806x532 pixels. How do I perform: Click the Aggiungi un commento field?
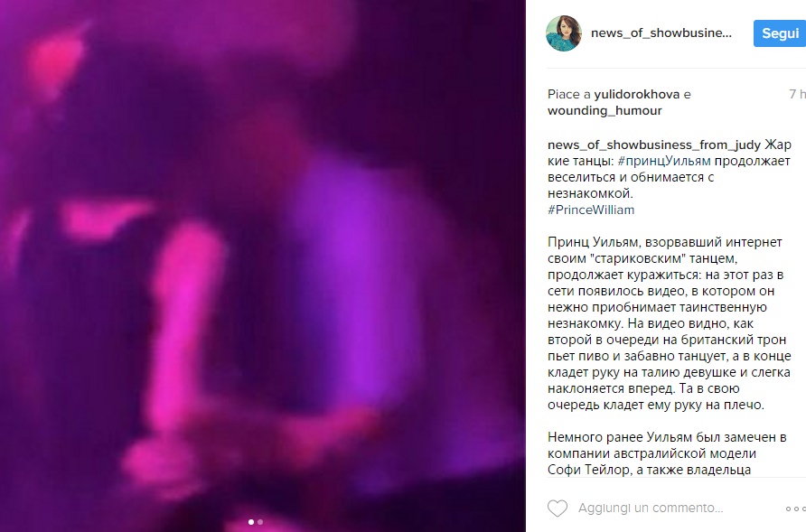[x=651, y=509]
